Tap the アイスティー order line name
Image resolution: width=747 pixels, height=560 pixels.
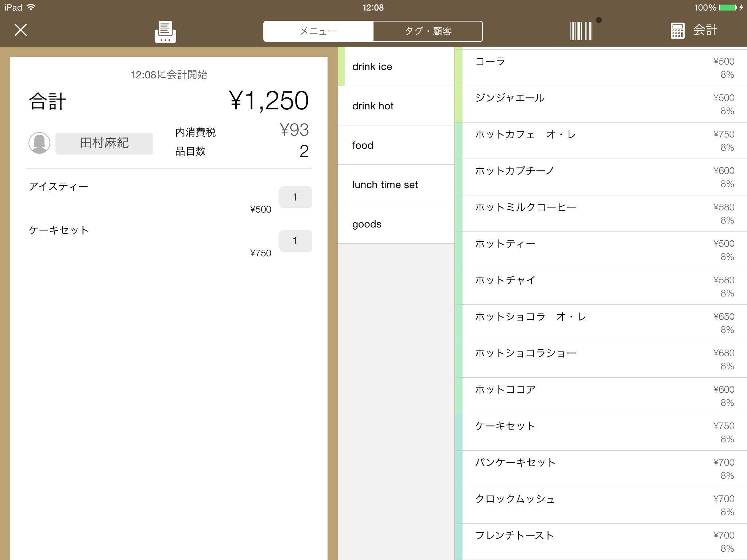click(x=58, y=187)
